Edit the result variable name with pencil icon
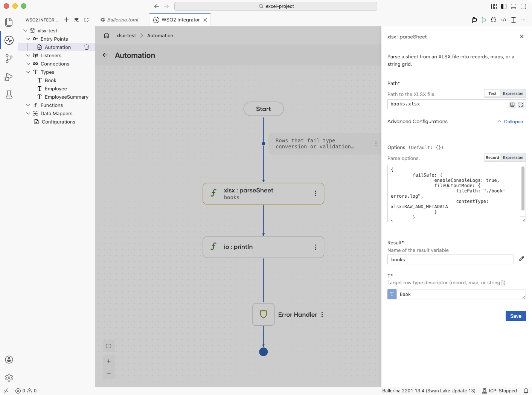 (521, 259)
